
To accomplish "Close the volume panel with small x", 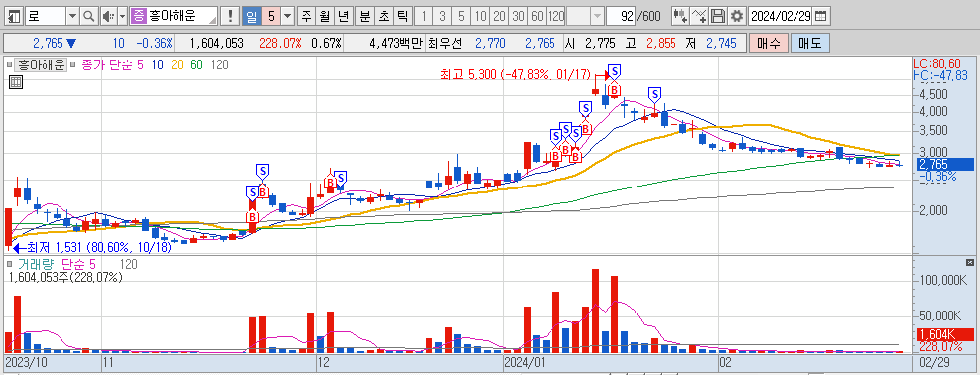I will click(970, 262).
